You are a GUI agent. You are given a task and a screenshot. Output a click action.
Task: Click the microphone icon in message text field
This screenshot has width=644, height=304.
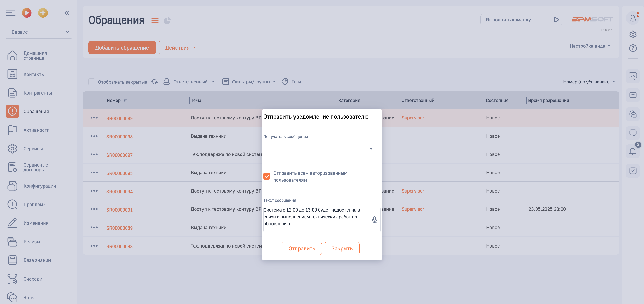[x=374, y=220]
